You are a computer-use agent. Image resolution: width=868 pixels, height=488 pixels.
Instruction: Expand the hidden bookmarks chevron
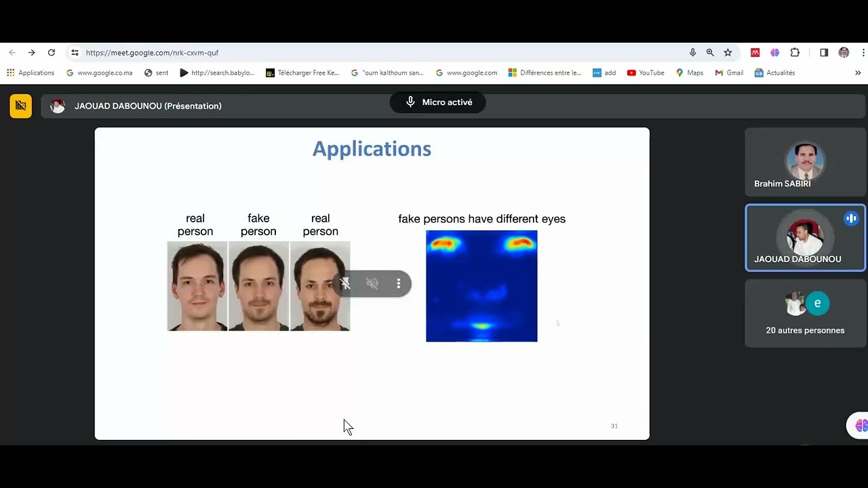pos(858,73)
